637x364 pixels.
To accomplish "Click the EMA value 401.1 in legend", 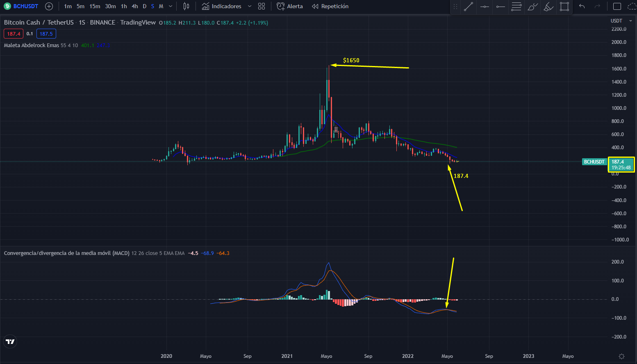I will point(88,45).
